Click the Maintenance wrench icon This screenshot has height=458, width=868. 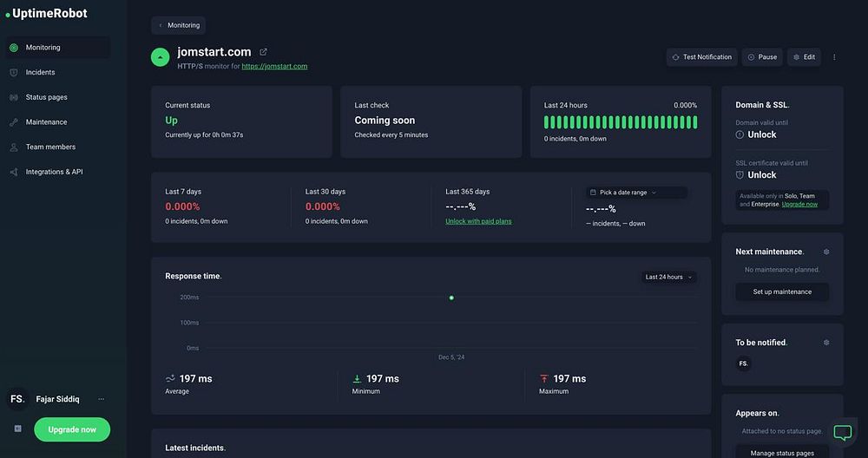point(14,122)
